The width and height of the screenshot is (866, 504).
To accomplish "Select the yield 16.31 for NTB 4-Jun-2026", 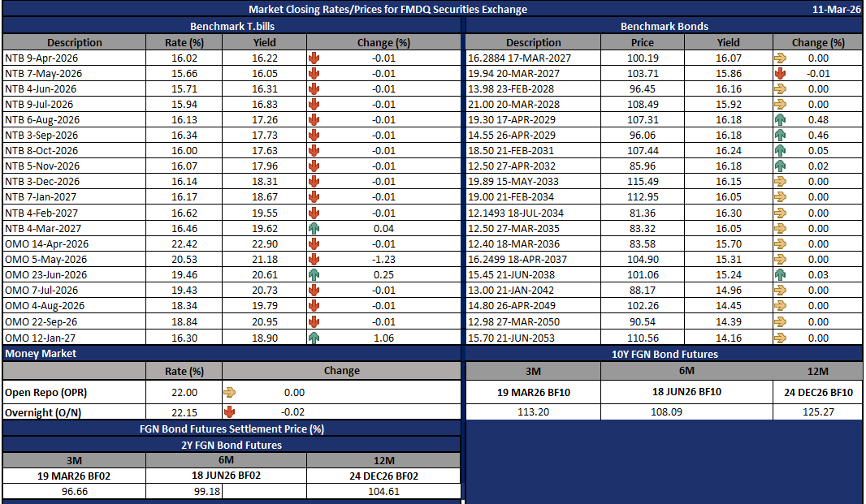I will 265,89.
